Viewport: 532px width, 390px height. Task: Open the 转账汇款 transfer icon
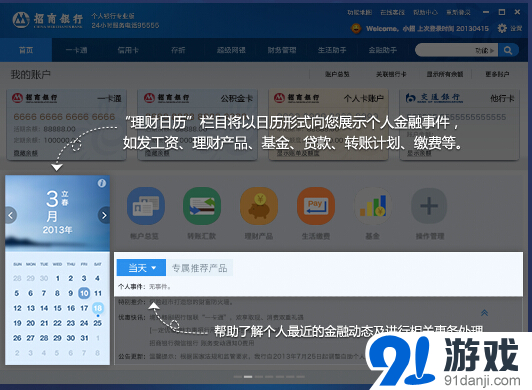point(202,206)
